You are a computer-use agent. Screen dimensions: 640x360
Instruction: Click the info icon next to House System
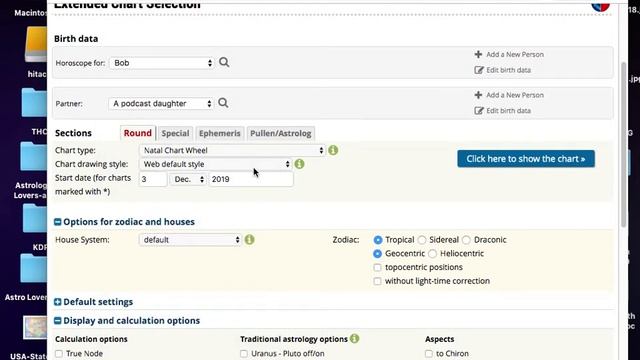coord(249,240)
